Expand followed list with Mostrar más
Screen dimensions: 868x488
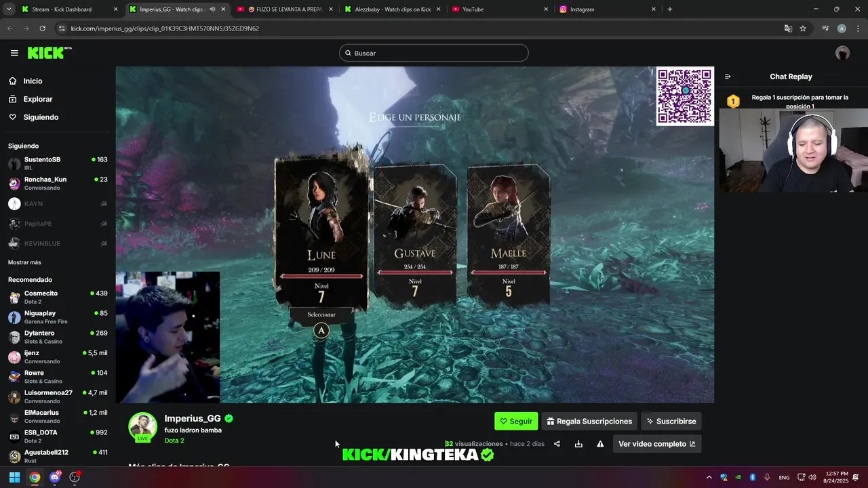coord(24,262)
